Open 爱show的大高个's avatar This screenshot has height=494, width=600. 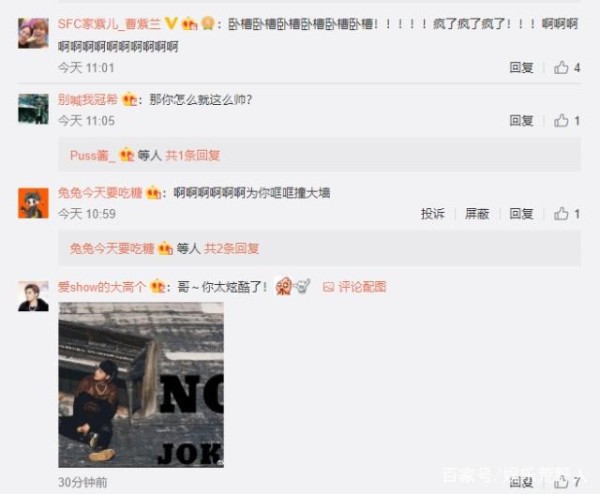tap(33, 296)
